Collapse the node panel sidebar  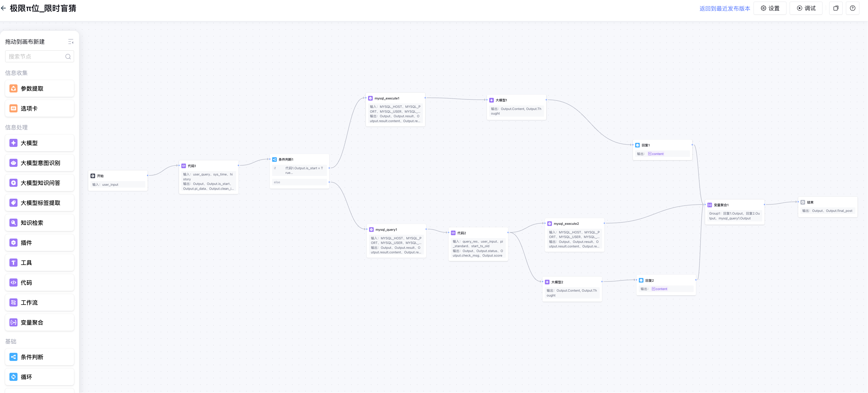[71, 42]
